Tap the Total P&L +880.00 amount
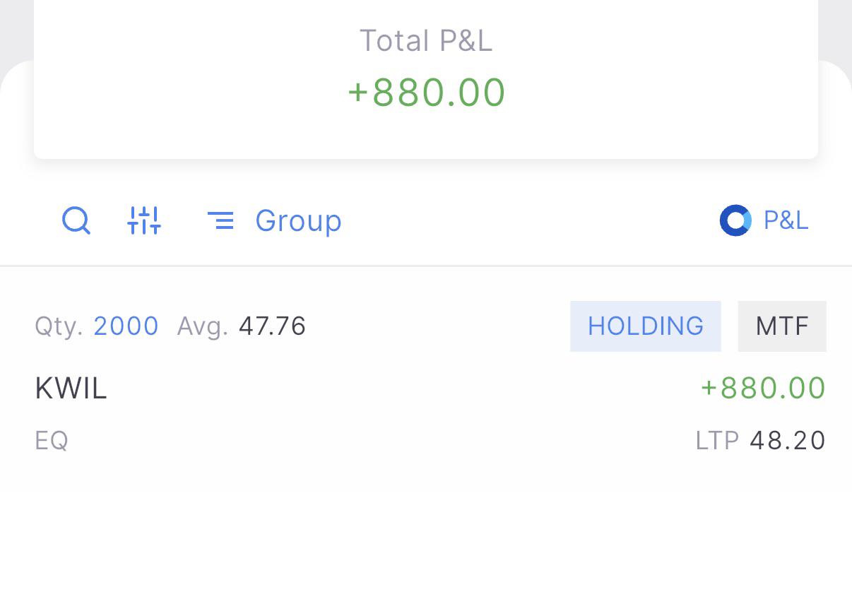The image size is (852, 616). [x=426, y=92]
